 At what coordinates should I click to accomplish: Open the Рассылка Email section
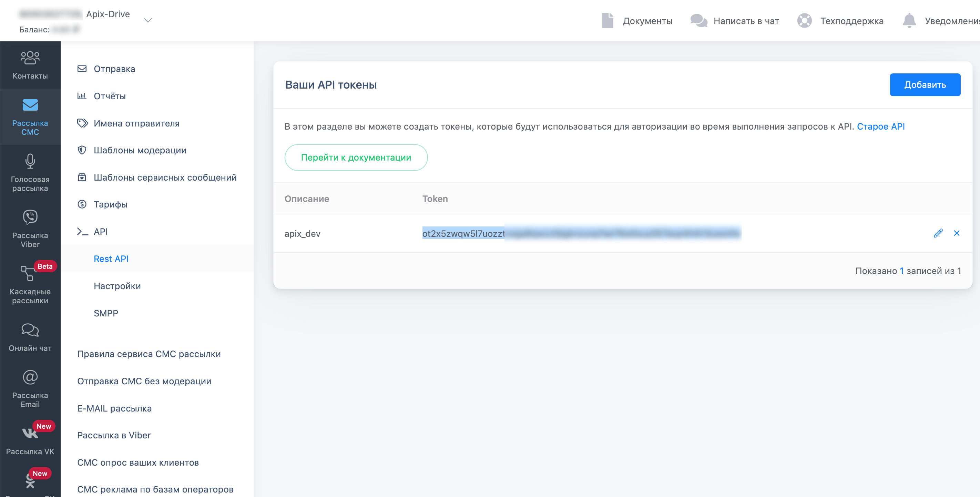point(30,388)
